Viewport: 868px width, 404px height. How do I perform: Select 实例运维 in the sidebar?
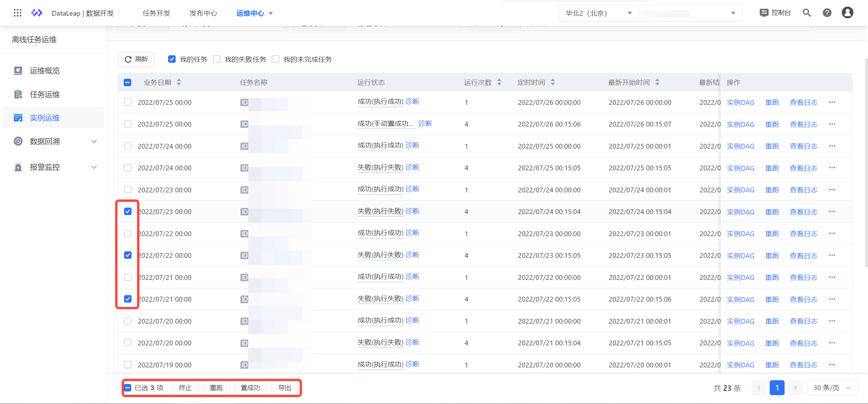53,118
